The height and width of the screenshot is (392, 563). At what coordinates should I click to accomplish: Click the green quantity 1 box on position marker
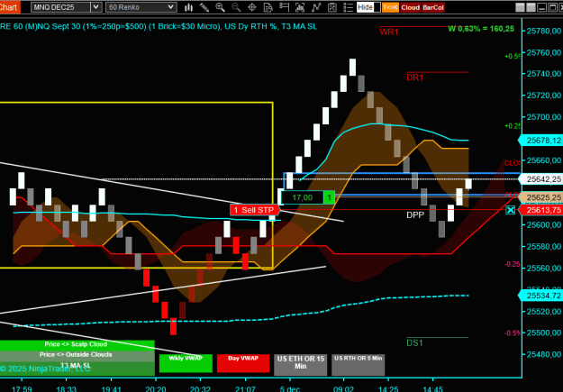pos(329,197)
